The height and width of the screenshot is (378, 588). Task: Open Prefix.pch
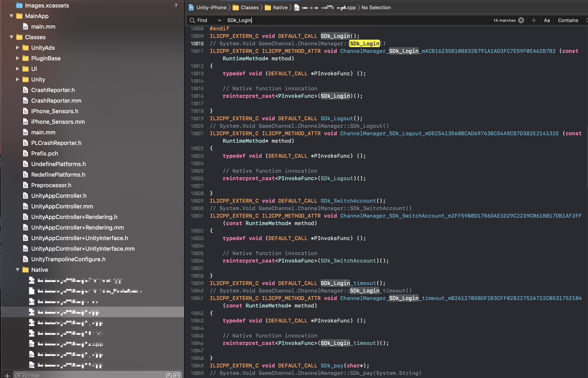[x=45, y=153]
